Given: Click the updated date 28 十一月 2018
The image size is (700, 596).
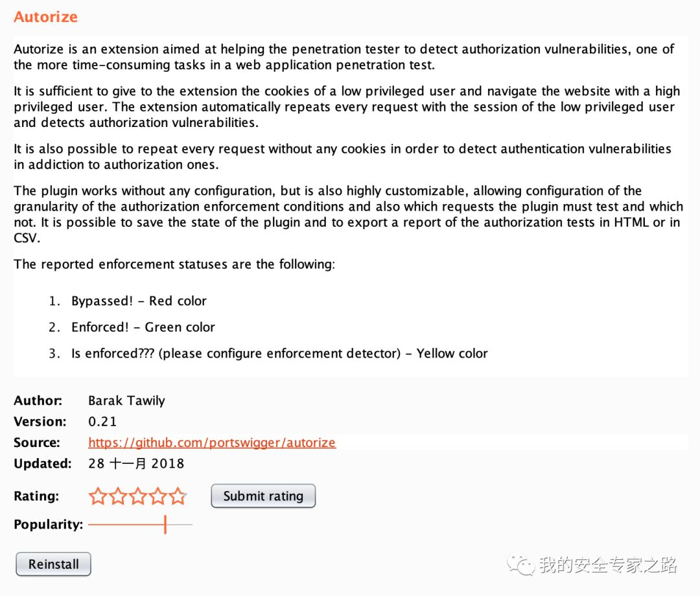Looking at the screenshot, I should [136, 463].
